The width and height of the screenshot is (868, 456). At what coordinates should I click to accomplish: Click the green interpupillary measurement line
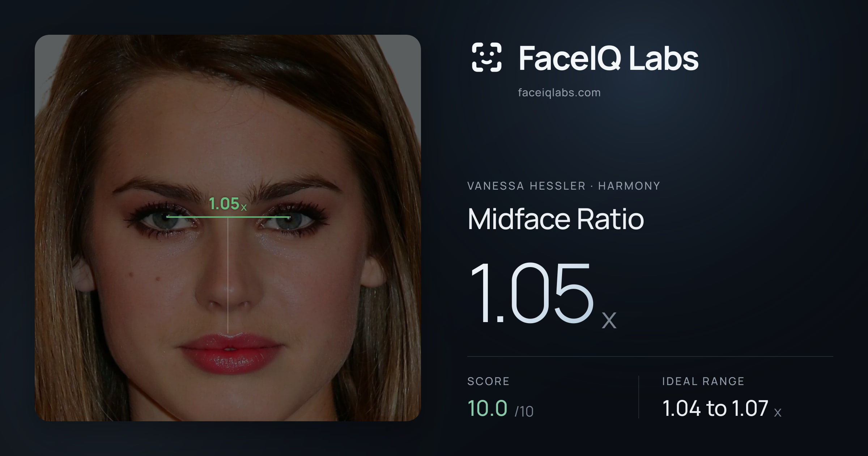click(228, 217)
